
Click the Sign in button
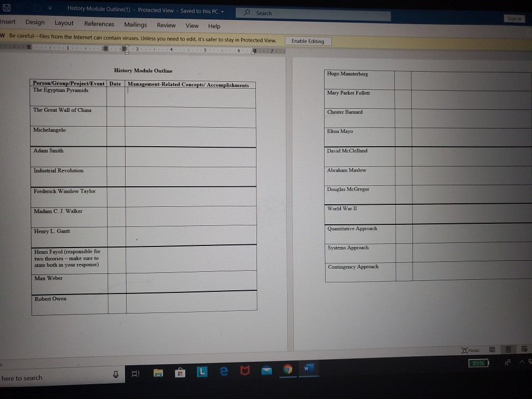point(514,17)
